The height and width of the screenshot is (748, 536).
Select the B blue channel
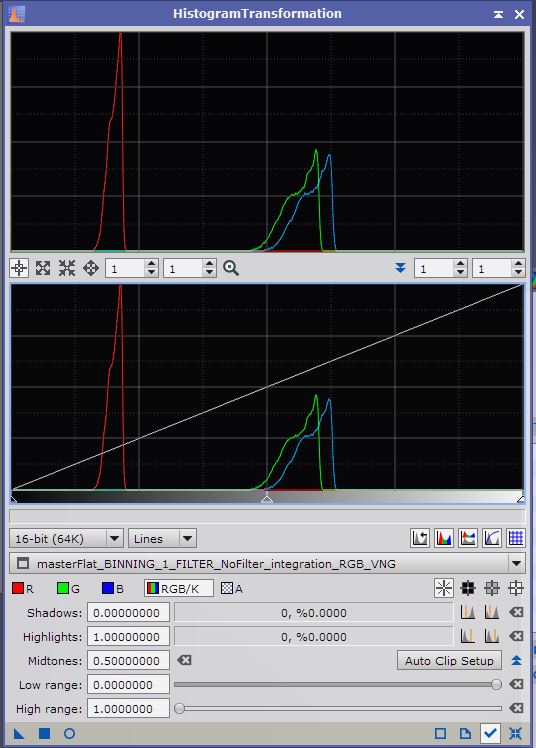click(x=113, y=589)
